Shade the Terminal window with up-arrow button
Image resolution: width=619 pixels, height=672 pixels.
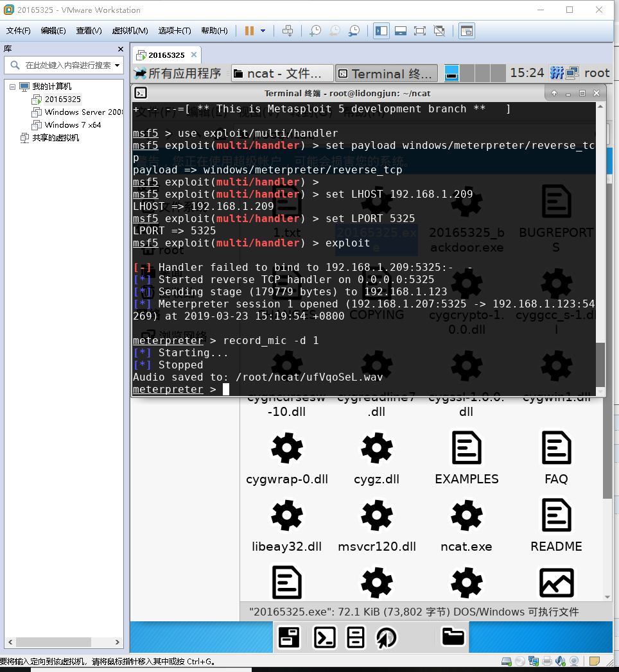[554, 93]
